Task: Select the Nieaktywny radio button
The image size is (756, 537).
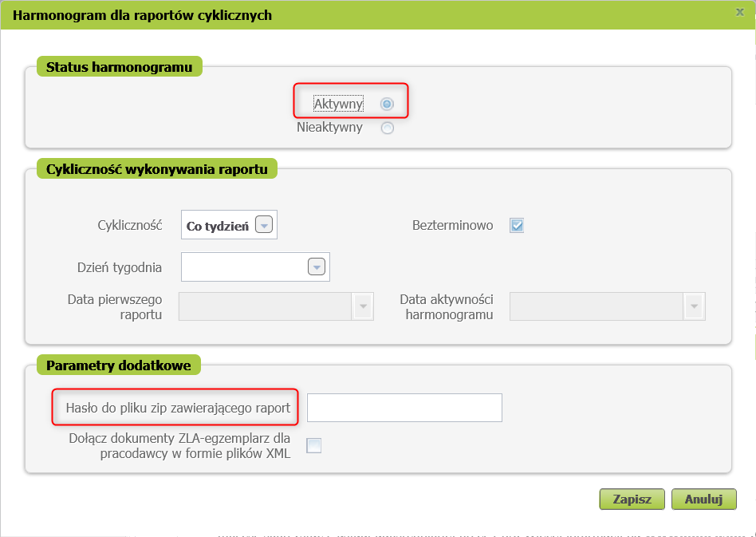Action: click(x=388, y=128)
